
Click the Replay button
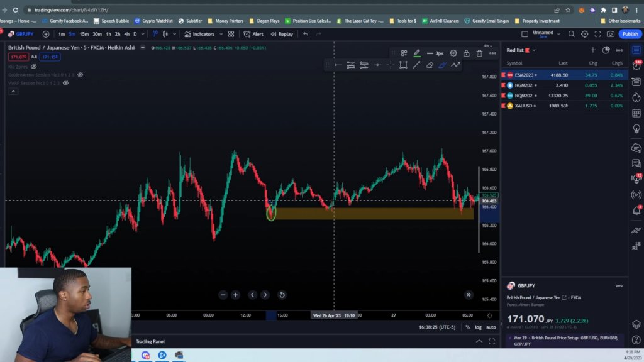point(282,34)
